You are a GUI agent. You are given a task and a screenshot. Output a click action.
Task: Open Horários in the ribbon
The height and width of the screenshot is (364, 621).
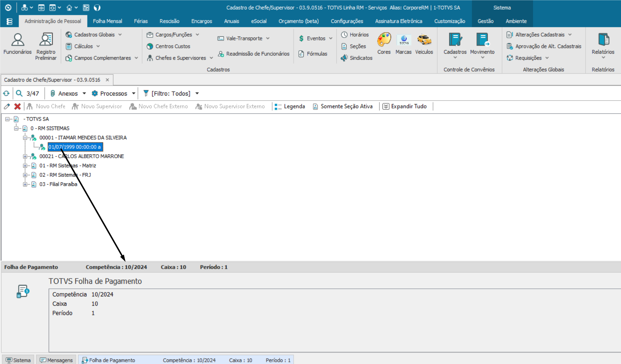355,35
